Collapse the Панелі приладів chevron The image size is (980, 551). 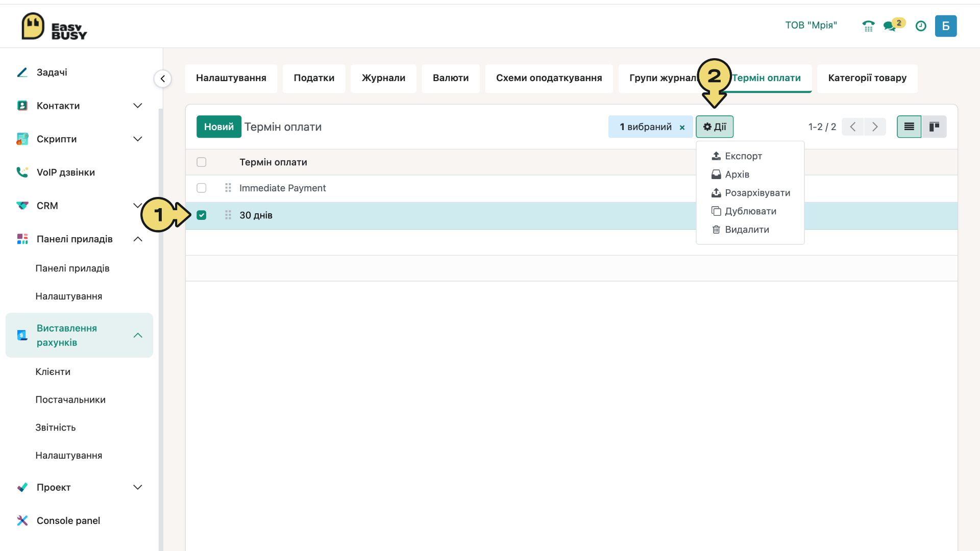pos(138,239)
